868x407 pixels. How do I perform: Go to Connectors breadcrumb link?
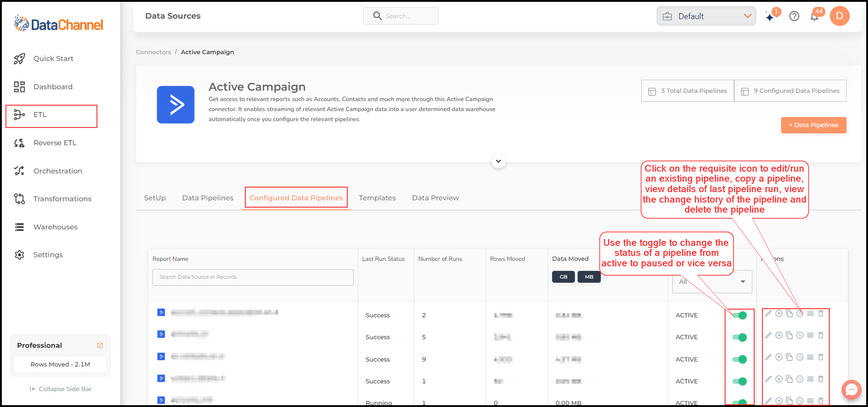(153, 52)
